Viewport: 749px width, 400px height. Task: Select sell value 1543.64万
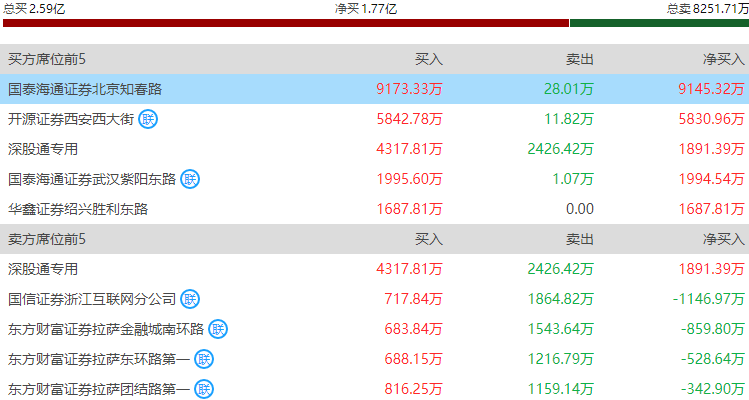pyautogui.click(x=560, y=329)
